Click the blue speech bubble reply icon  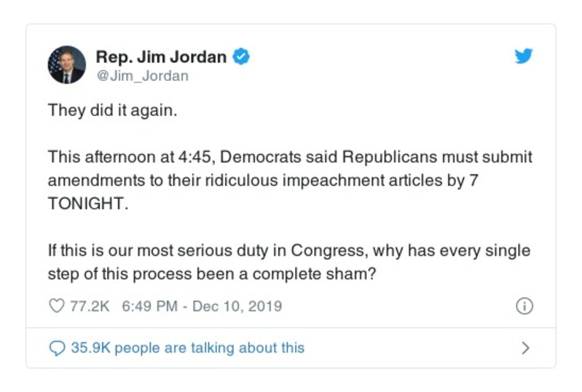[x=57, y=348]
